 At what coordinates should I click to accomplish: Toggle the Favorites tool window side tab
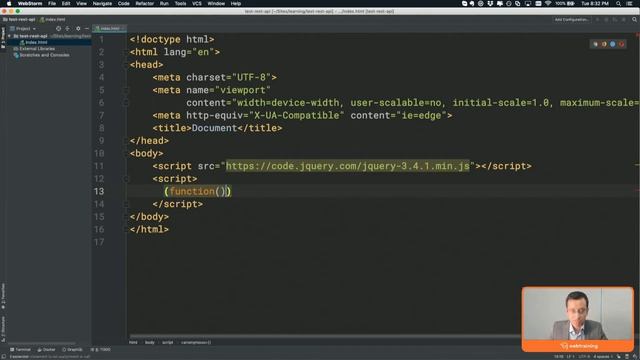click(3, 296)
